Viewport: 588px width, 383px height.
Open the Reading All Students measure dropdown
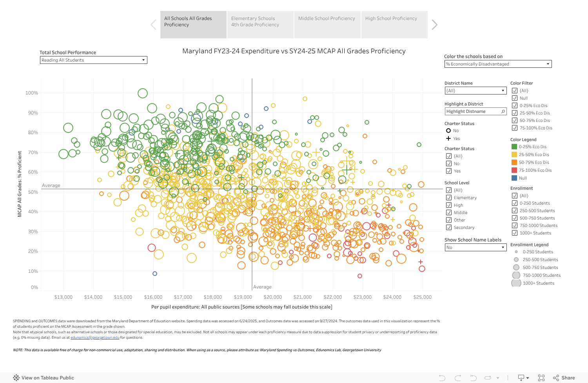point(143,60)
